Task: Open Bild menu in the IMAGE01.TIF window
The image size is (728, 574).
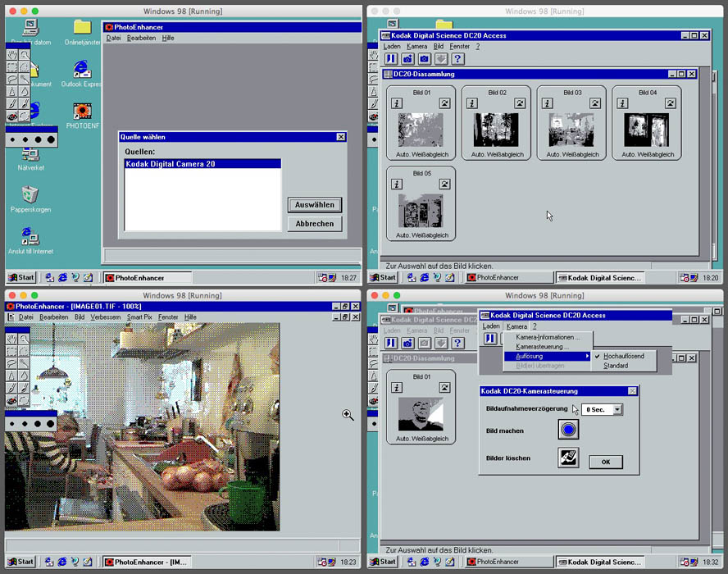Action: pyautogui.click(x=80, y=317)
